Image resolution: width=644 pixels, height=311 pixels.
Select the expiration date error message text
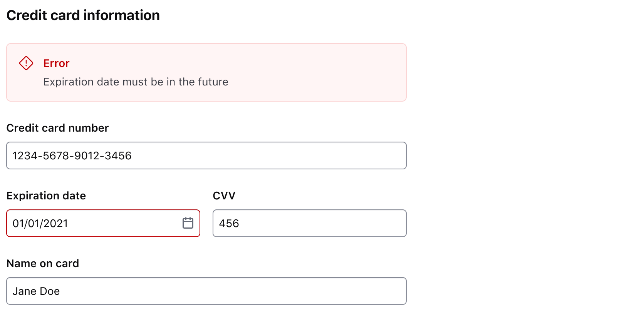tap(136, 82)
